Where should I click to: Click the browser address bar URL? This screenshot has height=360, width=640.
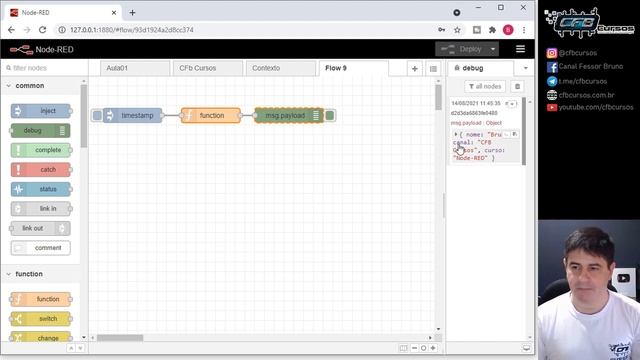pos(131,30)
